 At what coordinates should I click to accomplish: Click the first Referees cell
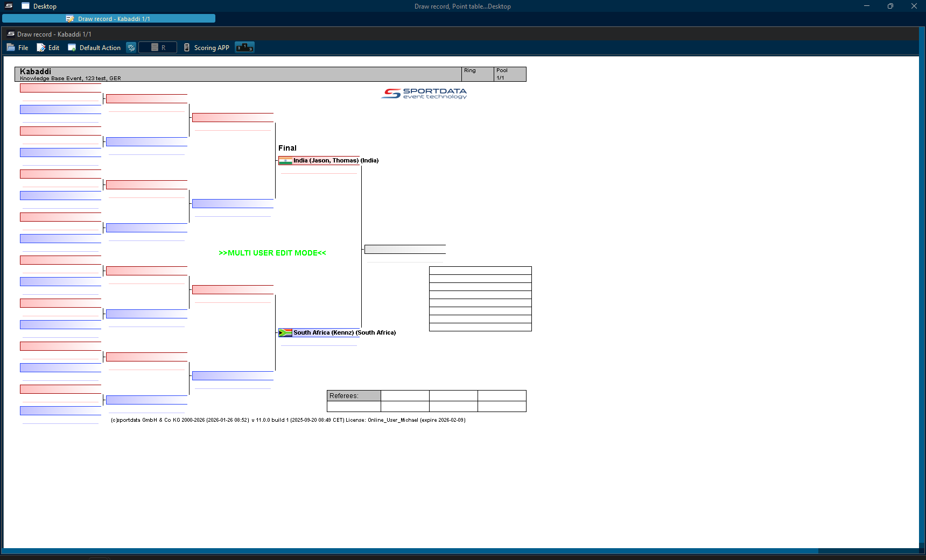pos(405,396)
